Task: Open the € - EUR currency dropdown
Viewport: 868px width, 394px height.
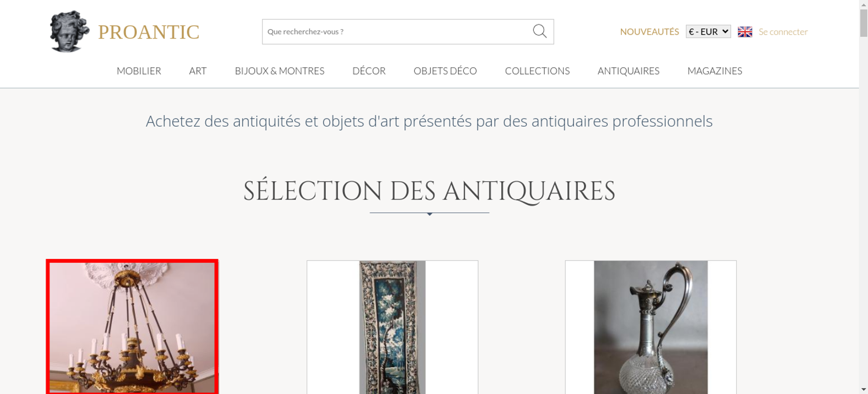Action: click(708, 32)
